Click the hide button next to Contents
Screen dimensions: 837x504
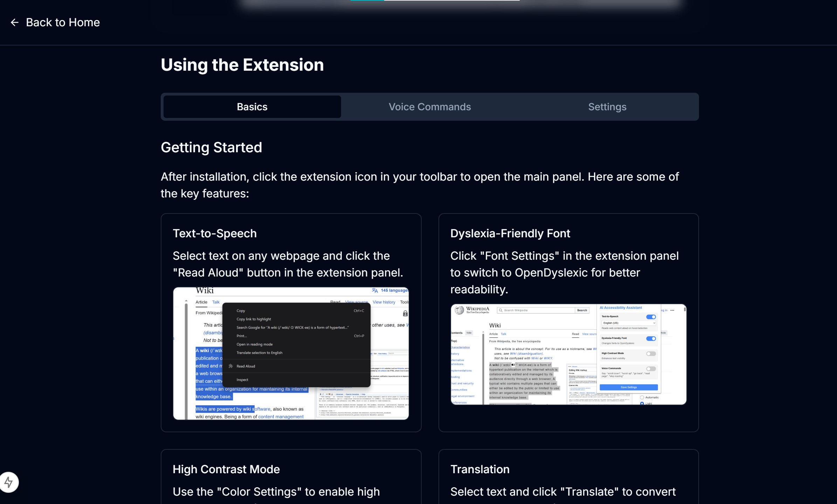tap(469, 333)
